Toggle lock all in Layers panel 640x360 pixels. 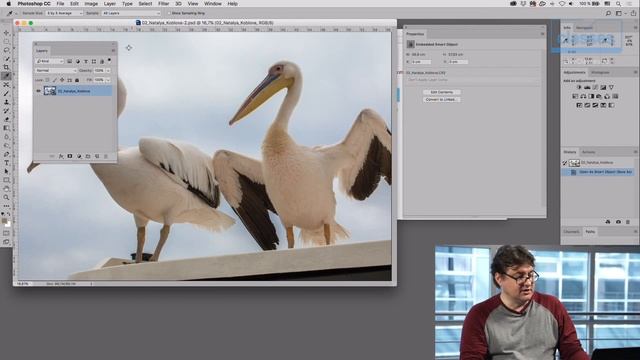[77, 80]
